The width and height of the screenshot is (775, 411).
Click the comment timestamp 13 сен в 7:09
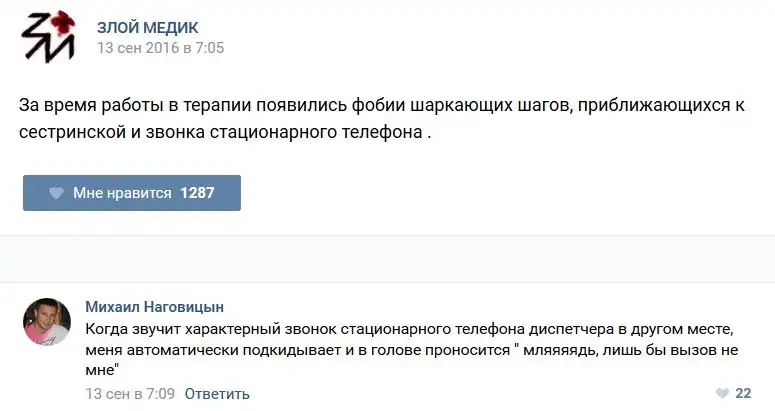point(128,393)
